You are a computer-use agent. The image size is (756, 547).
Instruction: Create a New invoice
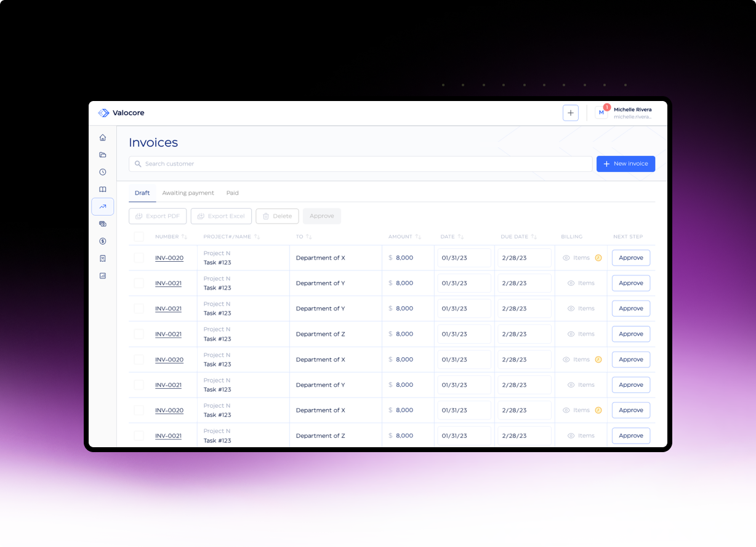pyautogui.click(x=625, y=164)
